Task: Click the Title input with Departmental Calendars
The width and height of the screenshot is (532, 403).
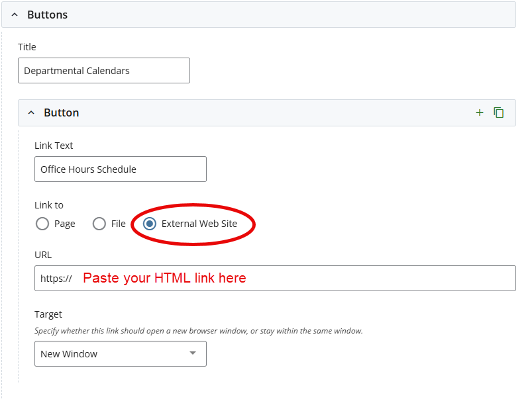Action: 104,71
